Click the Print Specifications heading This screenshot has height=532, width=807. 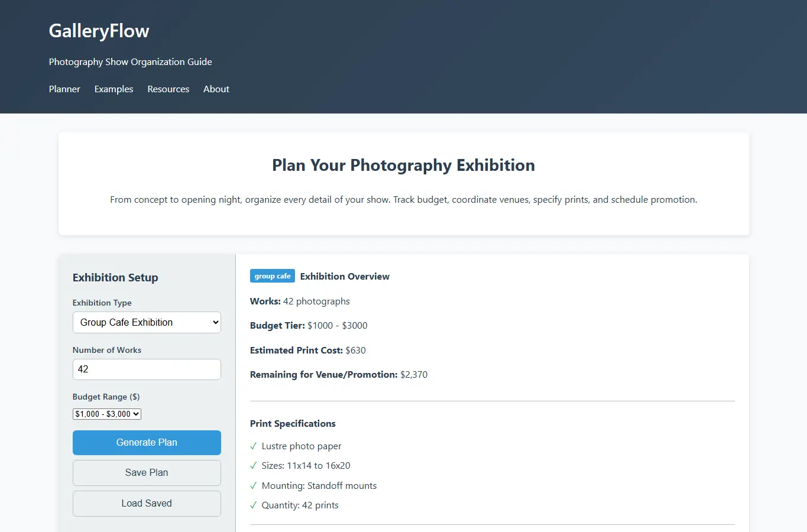(293, 424)
